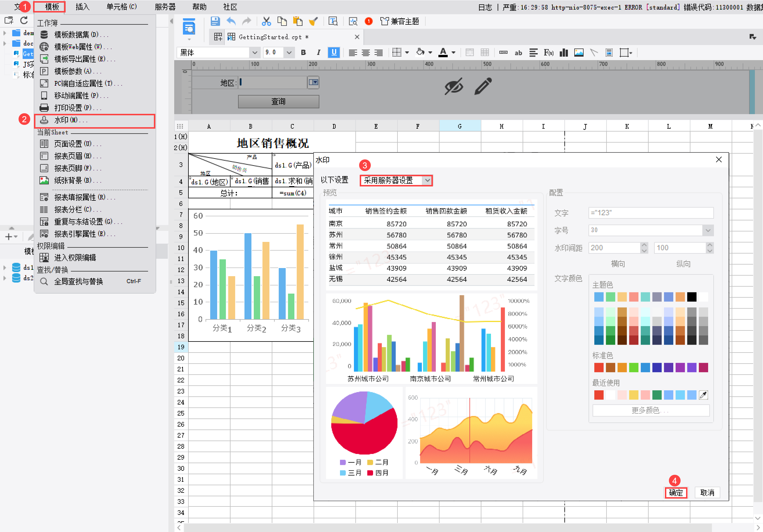
Task: Click the insert image icon
Action: (x=579, y=53)
